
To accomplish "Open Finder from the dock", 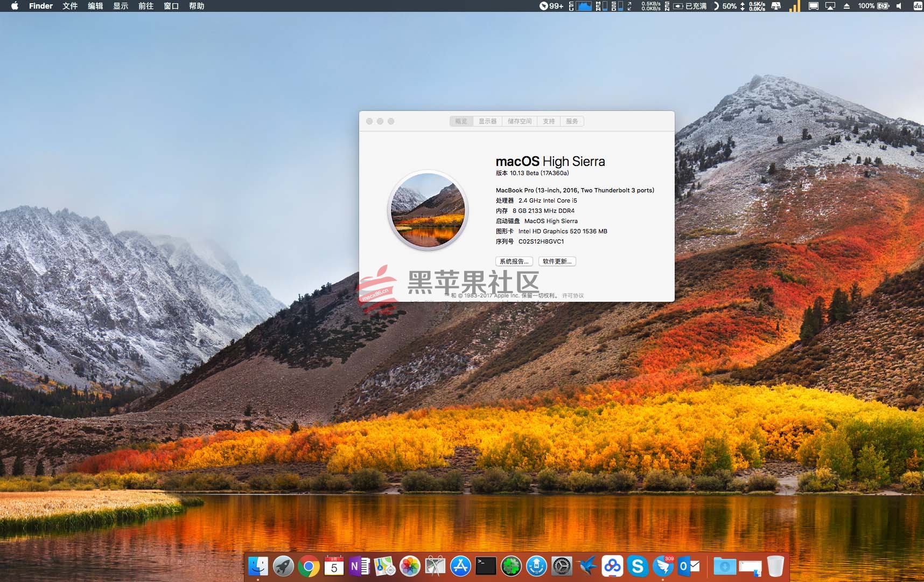I will point(258,566).
